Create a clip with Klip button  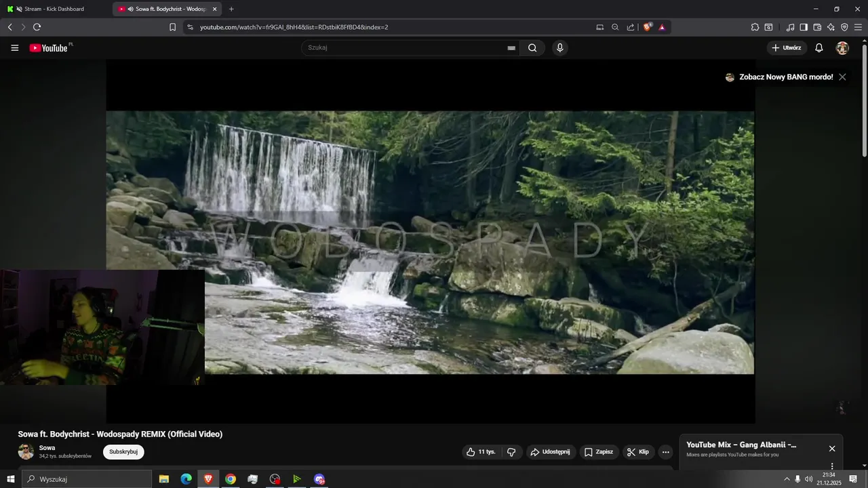point(638,452)
